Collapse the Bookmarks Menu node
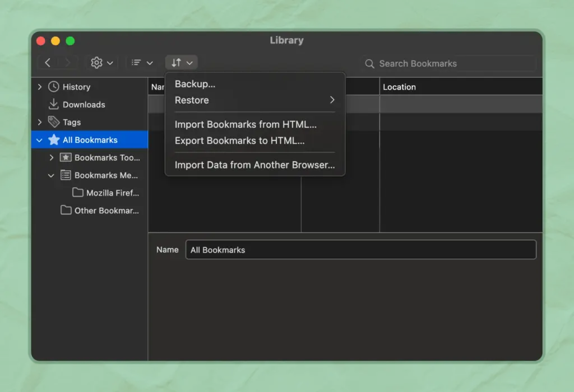The image size is (574, 392). tap(51, 175)
